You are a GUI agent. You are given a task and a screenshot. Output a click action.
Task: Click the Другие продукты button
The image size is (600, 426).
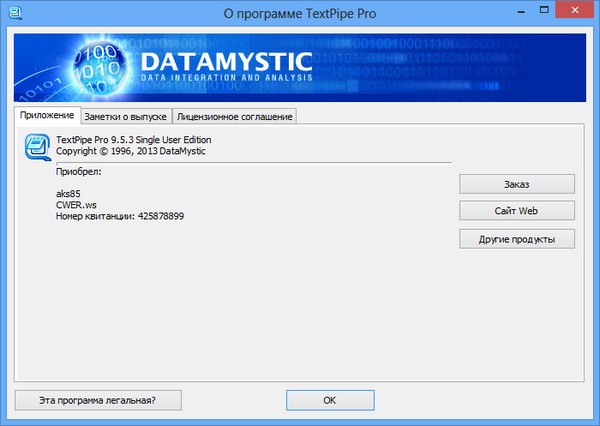517,239
